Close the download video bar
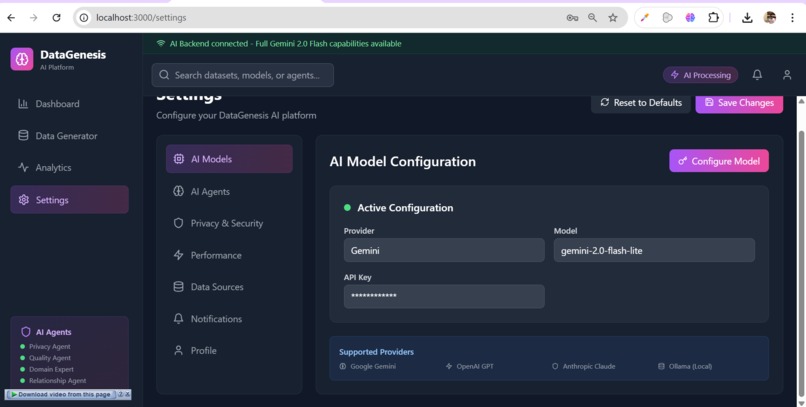This screenshot has height=407, width=806. (127, 395)
